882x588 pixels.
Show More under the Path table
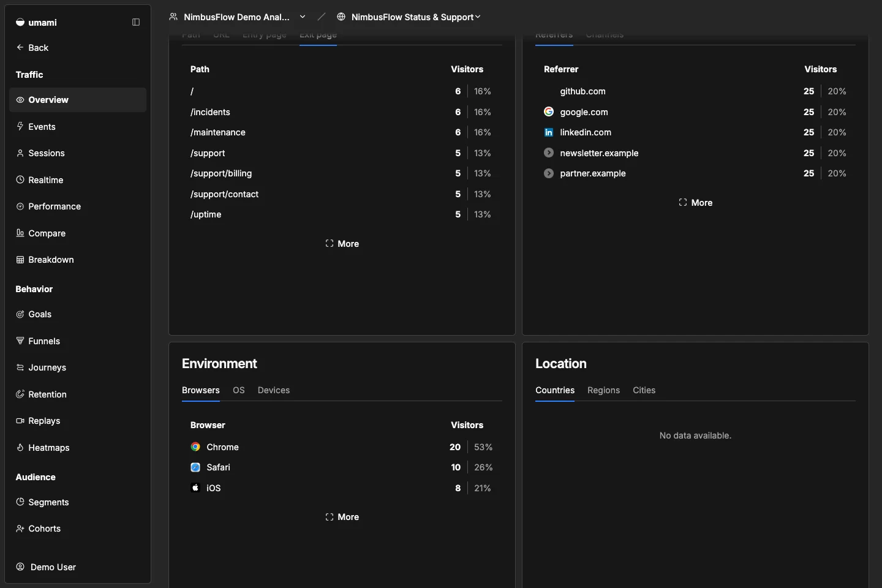(x=342, y=244)
